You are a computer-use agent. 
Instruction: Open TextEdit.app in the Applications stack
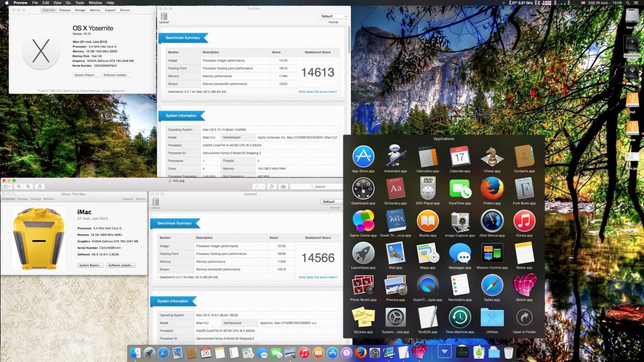pyautogui.click(x=428, y=317)
